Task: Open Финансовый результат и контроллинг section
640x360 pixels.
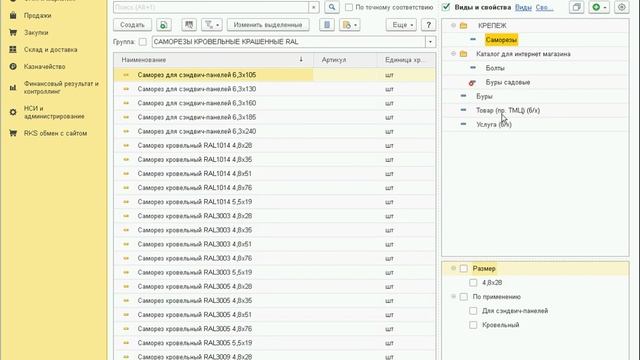Action: click(61, 87)
